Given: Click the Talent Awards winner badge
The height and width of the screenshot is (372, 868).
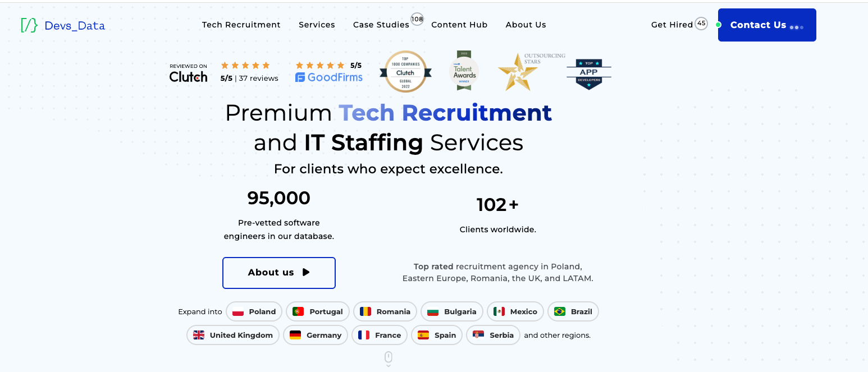Looking at the screenshot, I should (464, 71).
